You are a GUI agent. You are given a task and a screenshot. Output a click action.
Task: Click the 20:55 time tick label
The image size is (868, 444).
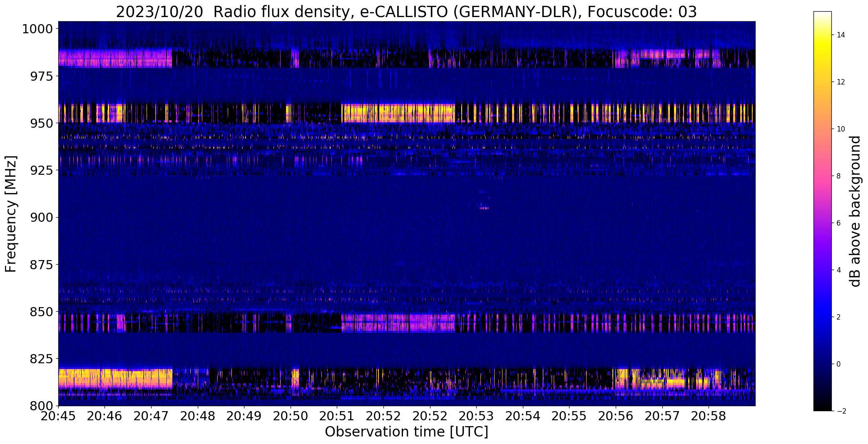(569, 416)
